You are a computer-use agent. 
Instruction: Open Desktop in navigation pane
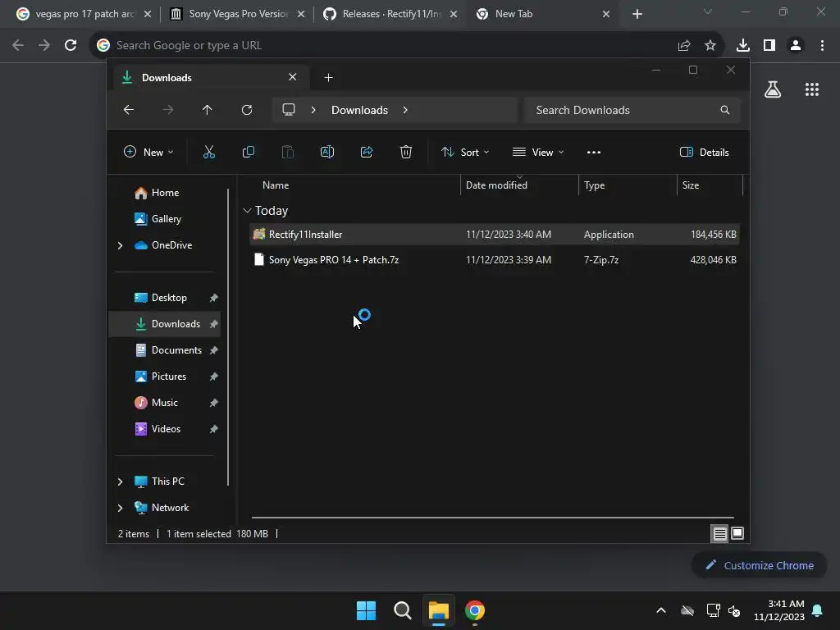tap(167, 298)
